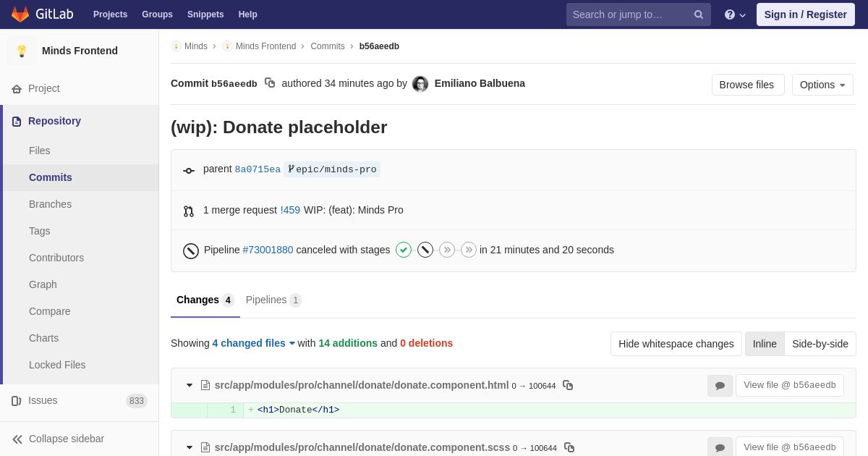Open Locked Files in the sidebar
The width and height of the screenshot is (868, 456).
[80, 365]
